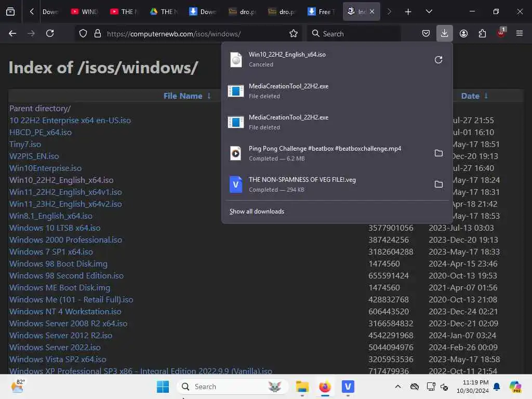
Task: Toggle the downloads panel button
Action: pyautogui.click(x=445, y=34)
